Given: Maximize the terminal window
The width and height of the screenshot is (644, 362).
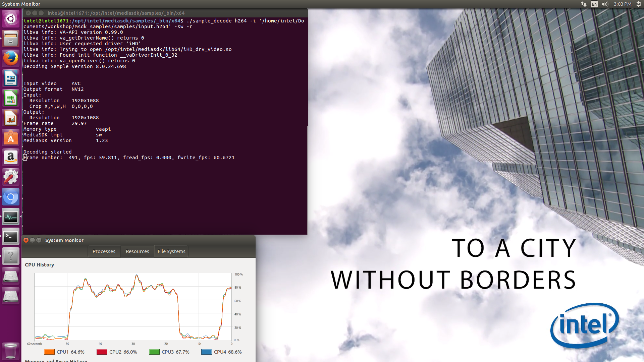Looking at the screenshot, I should [41, 13].
